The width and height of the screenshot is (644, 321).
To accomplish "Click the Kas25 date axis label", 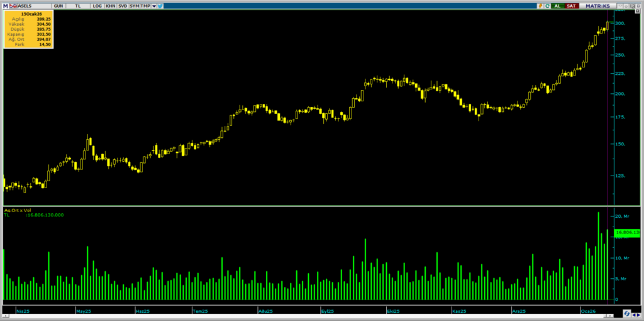I will 458,311.
